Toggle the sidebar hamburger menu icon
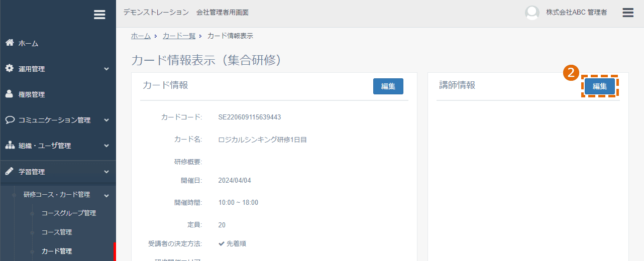This screenshot has width=644, height=261. pyautogui.click(x=99, y=15)
